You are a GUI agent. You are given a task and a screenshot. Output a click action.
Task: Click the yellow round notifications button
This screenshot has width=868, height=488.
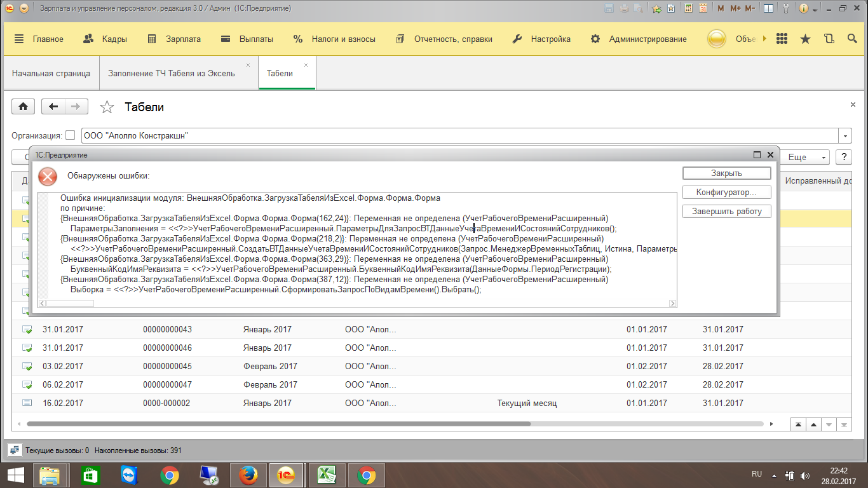(x=717, y=39)
